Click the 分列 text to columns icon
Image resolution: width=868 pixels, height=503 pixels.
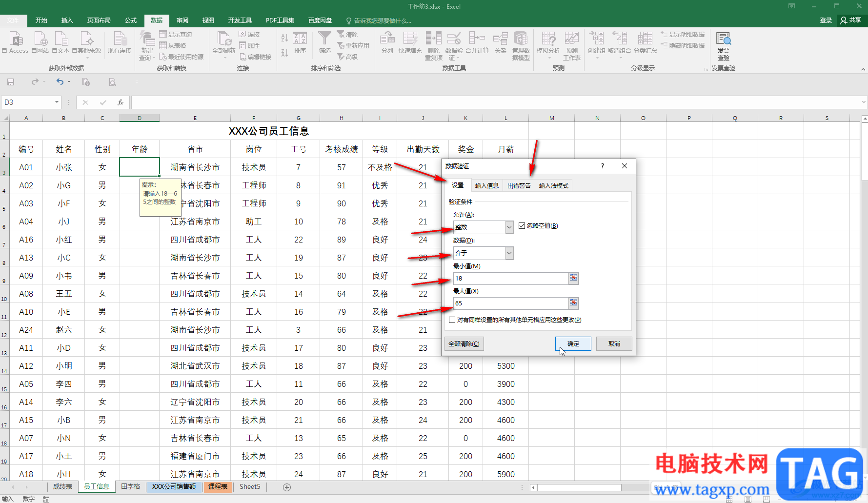(x=387, y=42)
